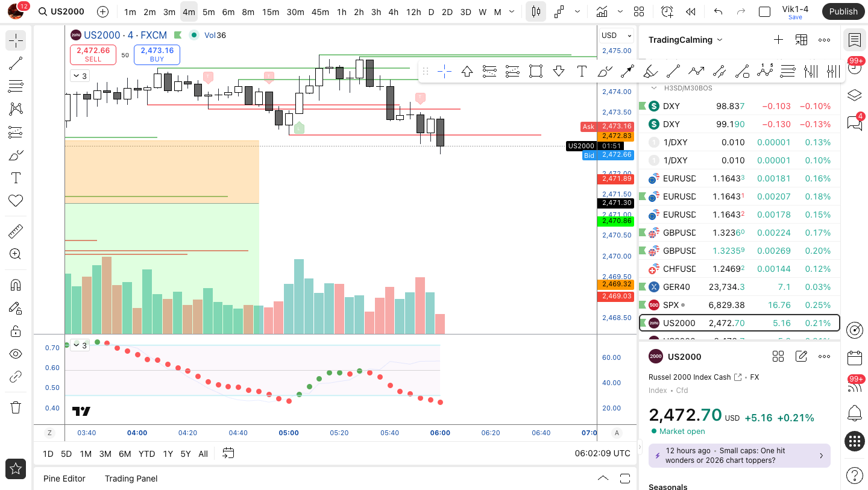The width and height of the screenshot is (868, 490).
Task: Open Object tree layers icon in right sidebar
Action: [x=854, y=95]
